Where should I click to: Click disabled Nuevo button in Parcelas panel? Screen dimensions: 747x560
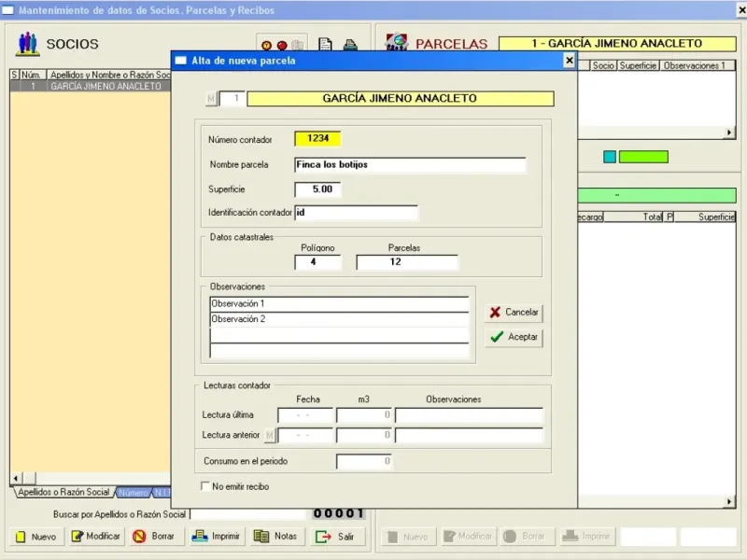pos(408,537)
